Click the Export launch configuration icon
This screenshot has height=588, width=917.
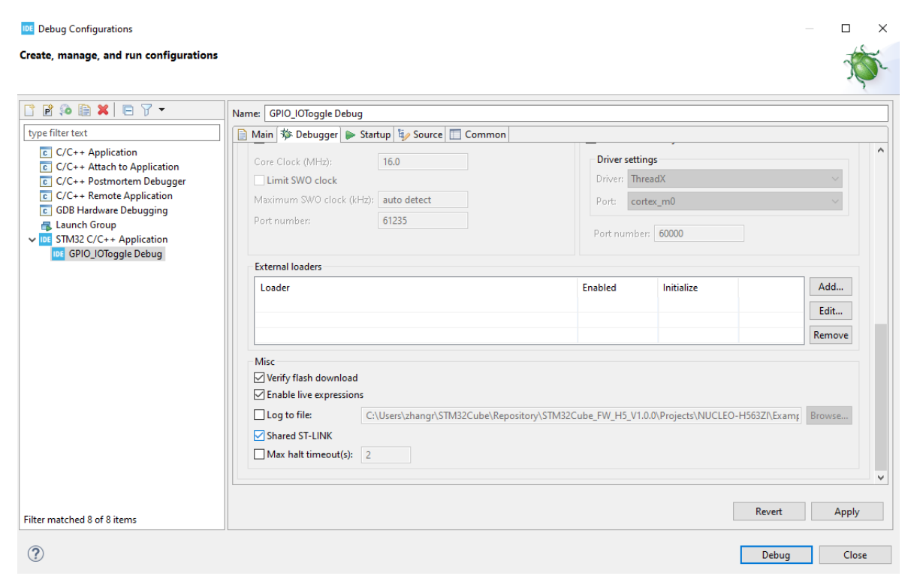point(66,110)
